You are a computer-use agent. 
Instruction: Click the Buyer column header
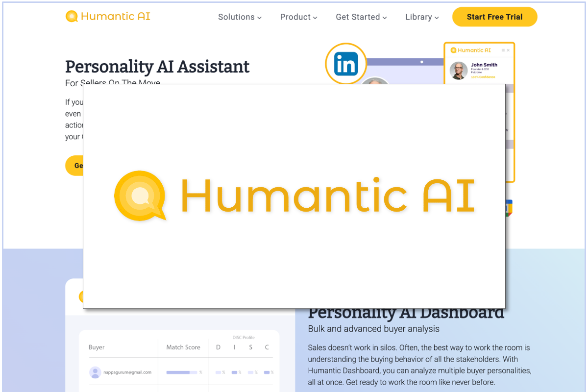[x=97, y=347]
